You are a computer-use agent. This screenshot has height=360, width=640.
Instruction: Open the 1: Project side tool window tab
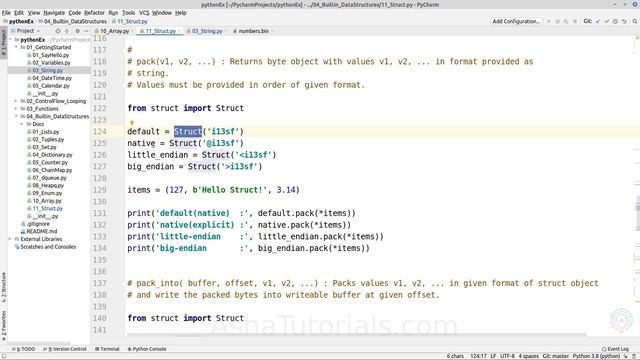pyautogui.click(x=4, y=43)
